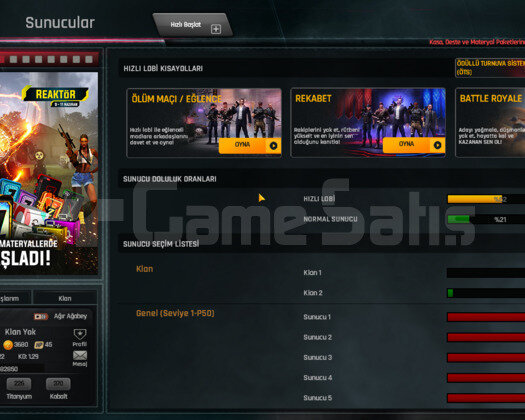Image resolution: width=525 pixels, height=420 pixels.
Task: Click the Sunucu 5 red load bar
Action: pos(486,398)
